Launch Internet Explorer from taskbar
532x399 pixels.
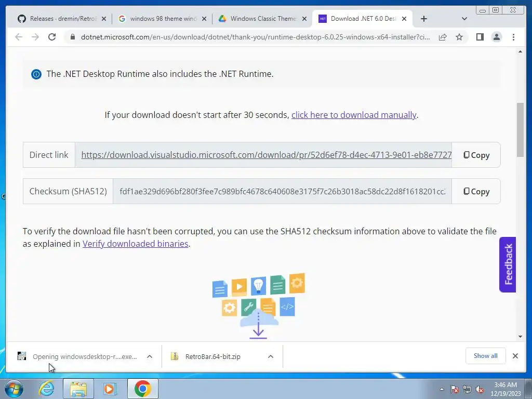[46, 389]
